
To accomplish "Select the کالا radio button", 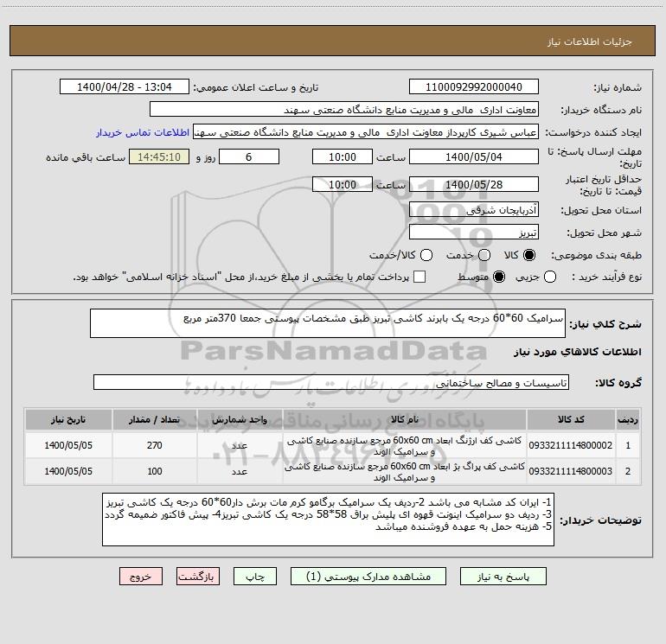I will point(529,255).
